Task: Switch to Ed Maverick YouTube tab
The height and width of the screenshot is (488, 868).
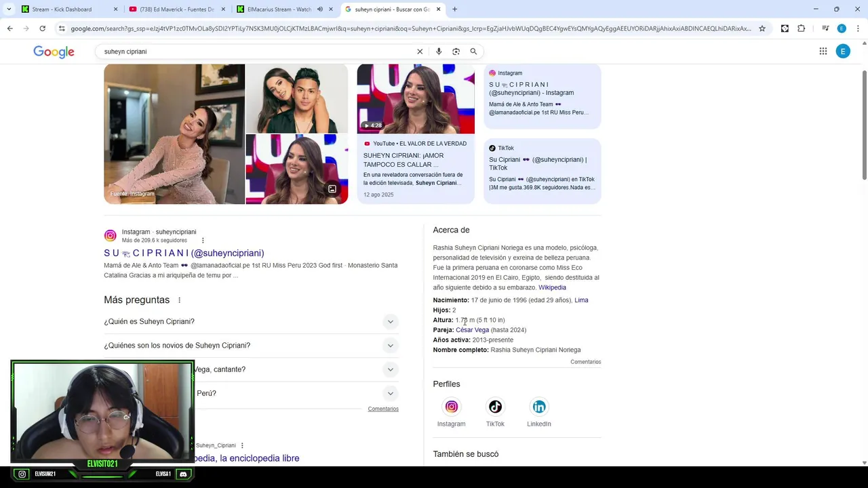Action: tap(176, 9)
